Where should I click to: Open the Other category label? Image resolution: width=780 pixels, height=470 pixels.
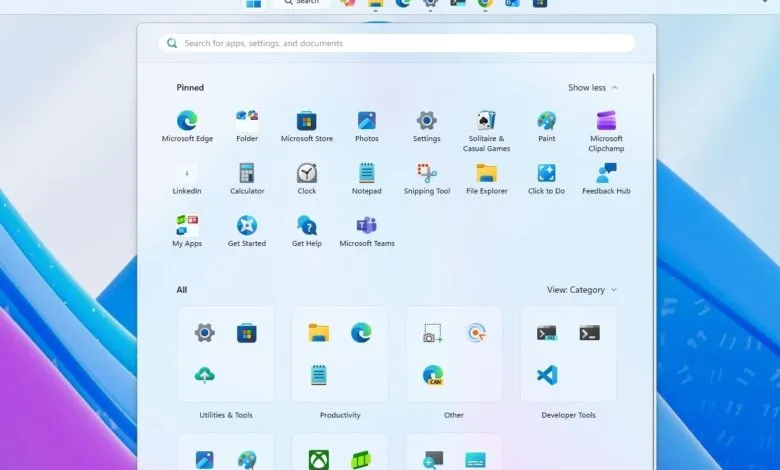click(454, 415)
